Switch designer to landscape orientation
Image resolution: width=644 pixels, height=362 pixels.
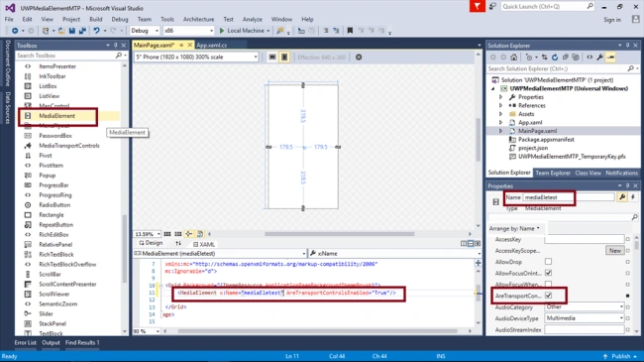(272, 58)
